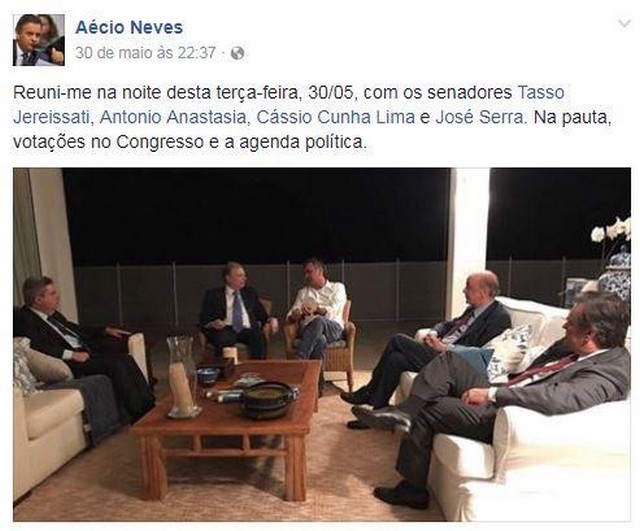Click the public globe privacy icon
Screen dimensions: 640x531
237,53
